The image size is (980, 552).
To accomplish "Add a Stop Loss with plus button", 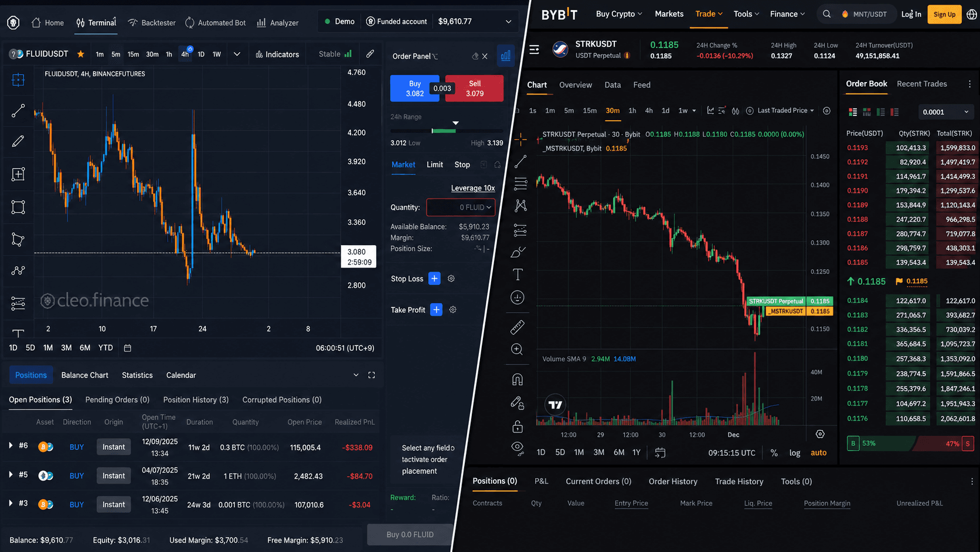I will (434, 279).
